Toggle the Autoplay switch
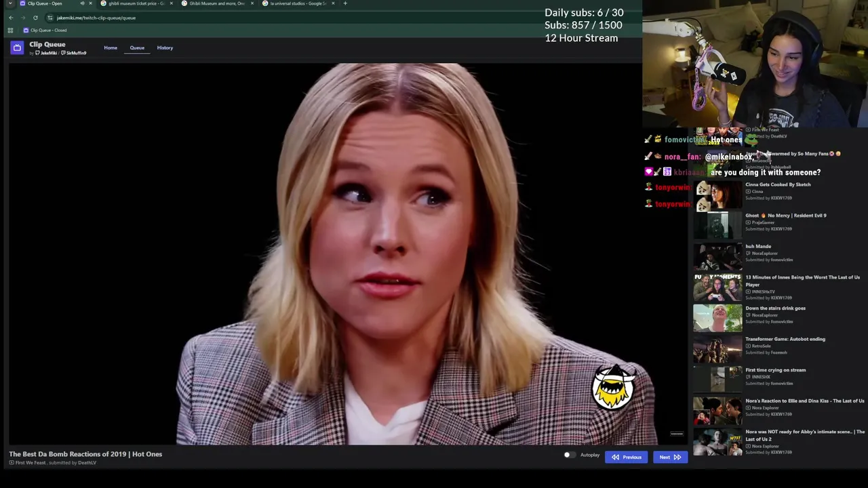Viewport: 868px width, 488px height. pos(570,455)
